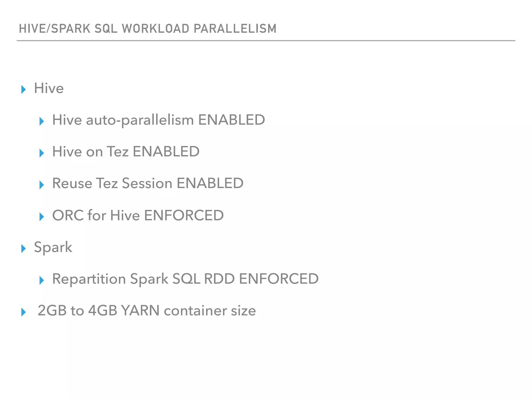Image resolution: width=532 pixels, height=399 pixels.
Task: Click the bullet arrow before 2GB to 4GB
Action: coord(23,312)
